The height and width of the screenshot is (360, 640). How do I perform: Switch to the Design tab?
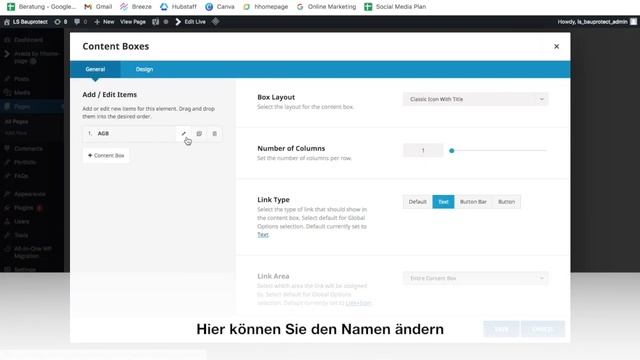tap(144, 69)
